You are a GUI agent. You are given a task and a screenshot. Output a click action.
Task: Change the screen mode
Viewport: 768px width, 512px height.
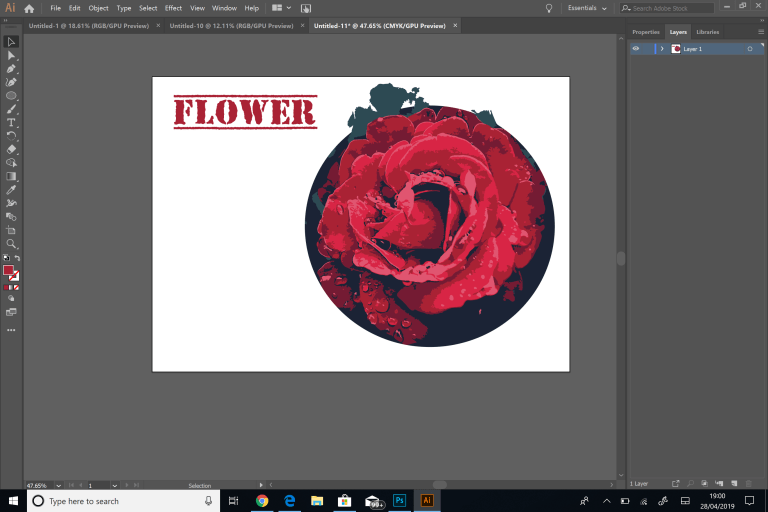point(11,312)
